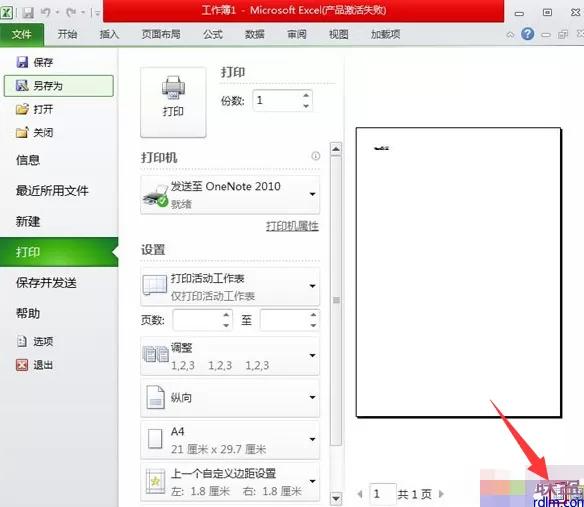Viewport: 584px width, 507px height.
Task: Go to previous preview page arrow
Action: click(360, 494)
